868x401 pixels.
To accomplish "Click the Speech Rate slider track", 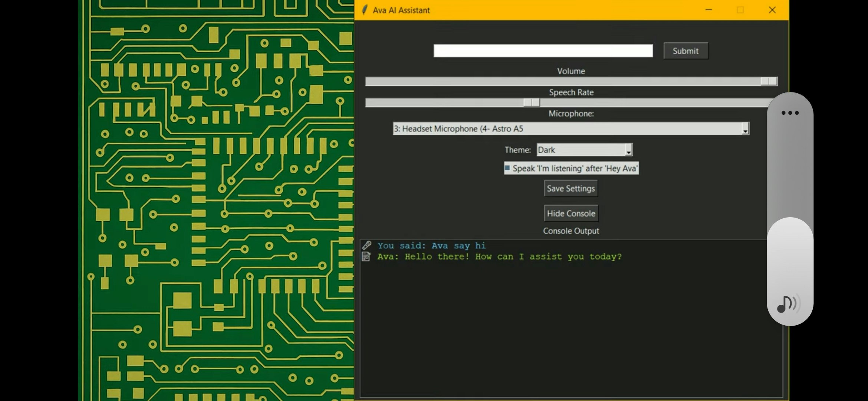I will coord(530,102).
